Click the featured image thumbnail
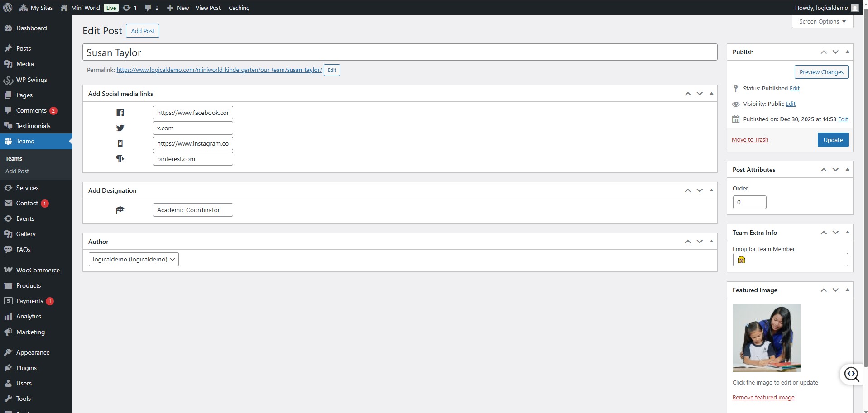 click(766, 337)
